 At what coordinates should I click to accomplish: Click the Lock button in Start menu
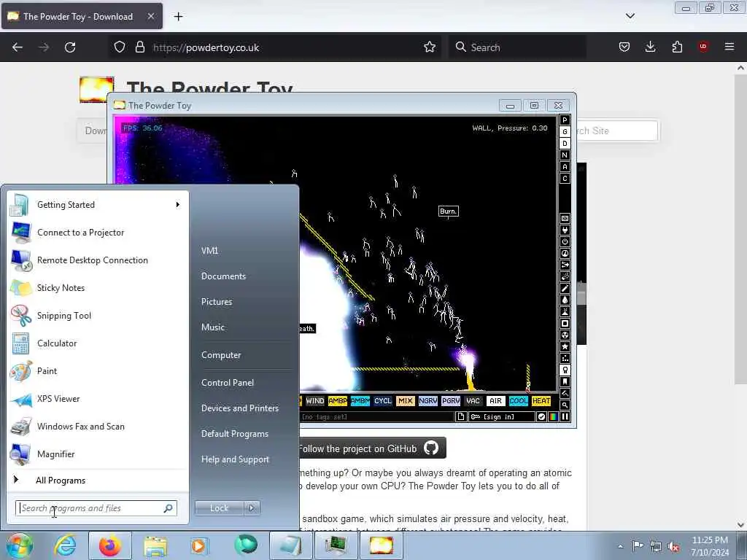(x=219, y=508)
